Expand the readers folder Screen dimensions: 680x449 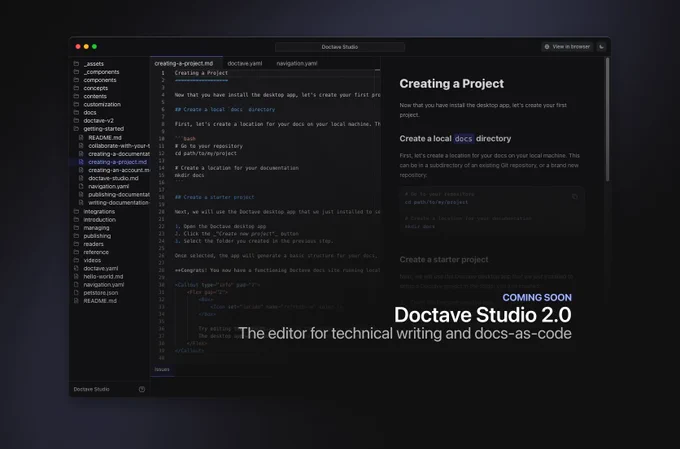click(x=93, y=244)
